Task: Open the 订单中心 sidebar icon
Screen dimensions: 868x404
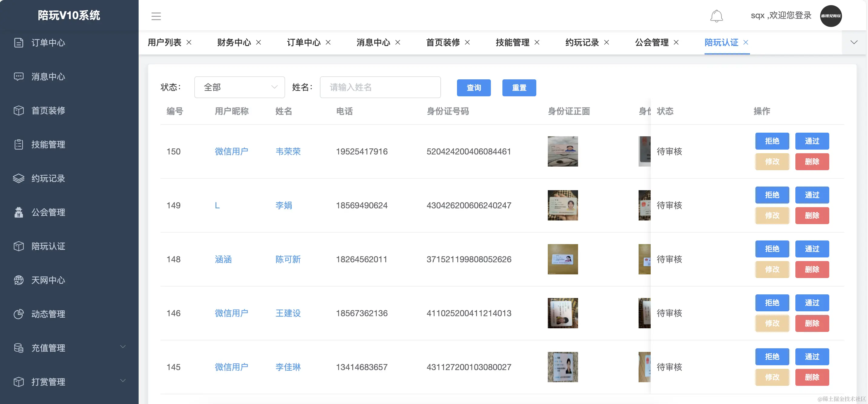Action: (19, 42)
